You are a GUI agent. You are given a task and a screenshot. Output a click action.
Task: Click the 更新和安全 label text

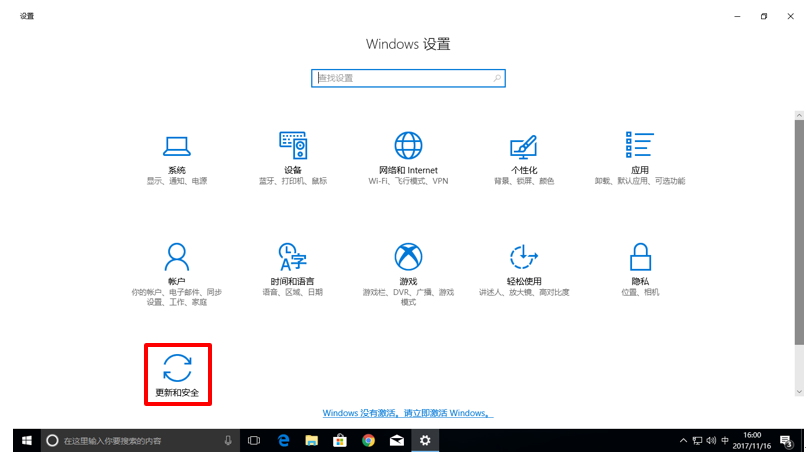[x=177, y=393]
